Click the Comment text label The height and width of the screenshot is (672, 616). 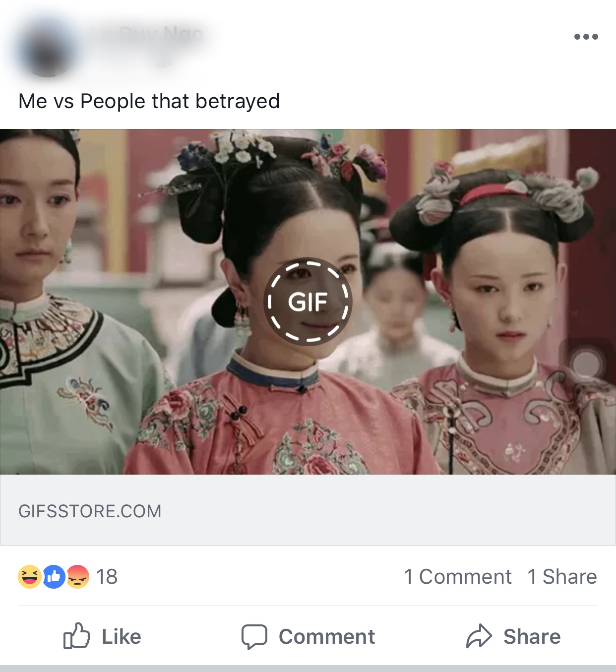coord(327,637)
